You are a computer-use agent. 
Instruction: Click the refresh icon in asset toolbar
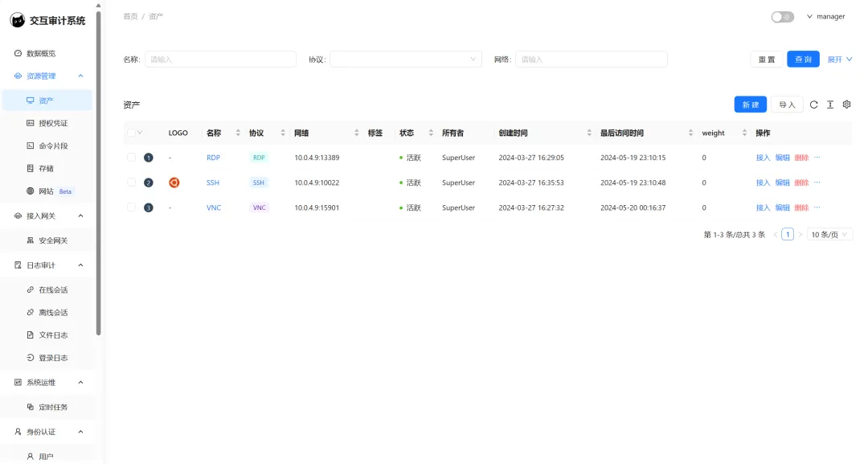[813, 105]
